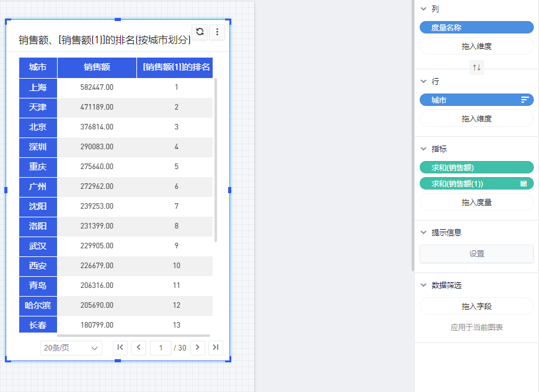Collapse the 提示信息 section
The width and height of the screenshot is (540, 392).
click(423, 233)
